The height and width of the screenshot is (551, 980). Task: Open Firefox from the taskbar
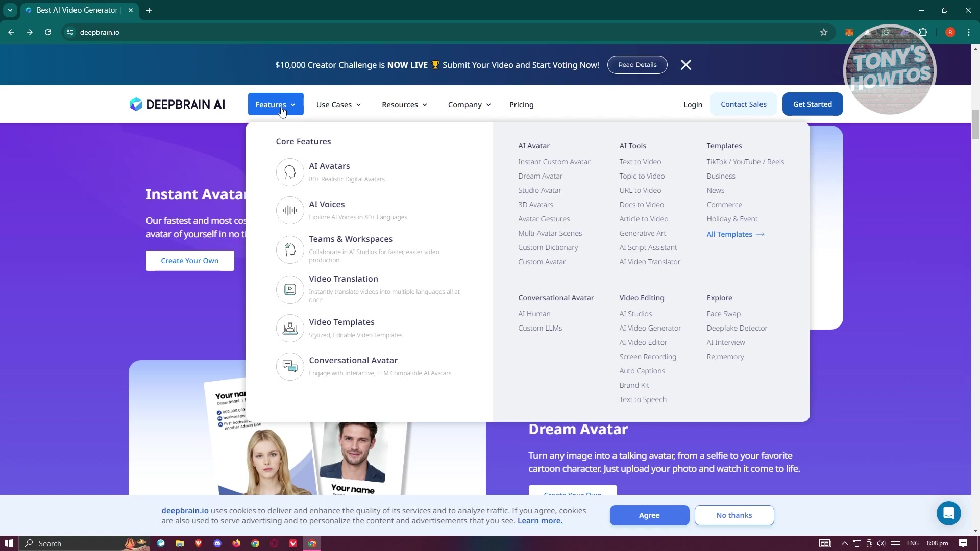(236, 543)
